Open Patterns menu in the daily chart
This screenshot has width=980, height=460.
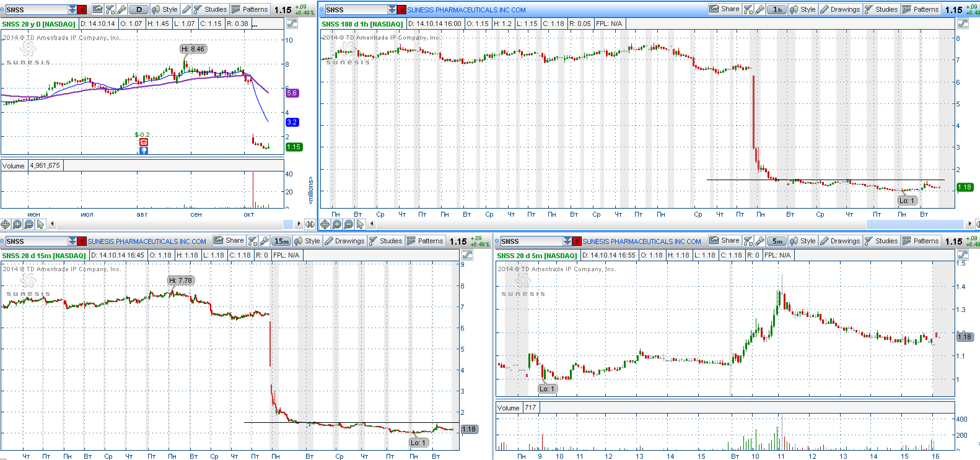(x=250, y=9)
